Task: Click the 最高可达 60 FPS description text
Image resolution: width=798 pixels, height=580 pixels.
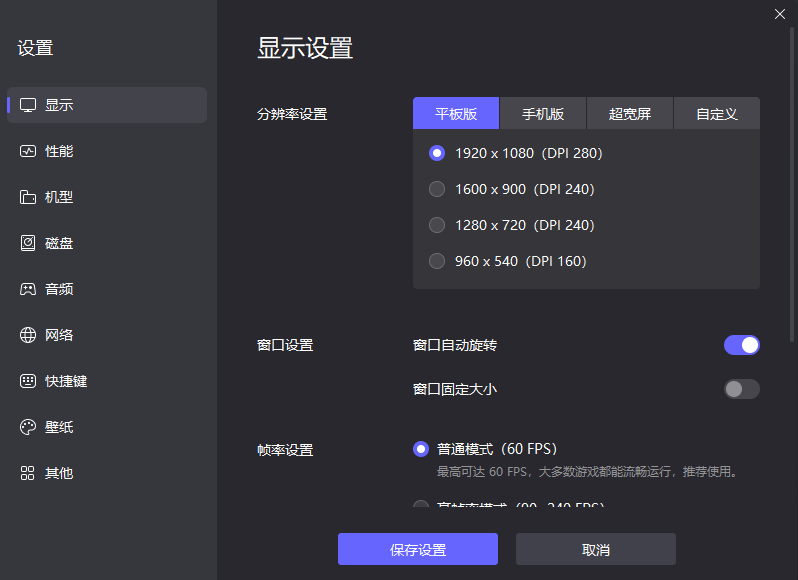Action: pyautogui.click(x=587, y=472)
